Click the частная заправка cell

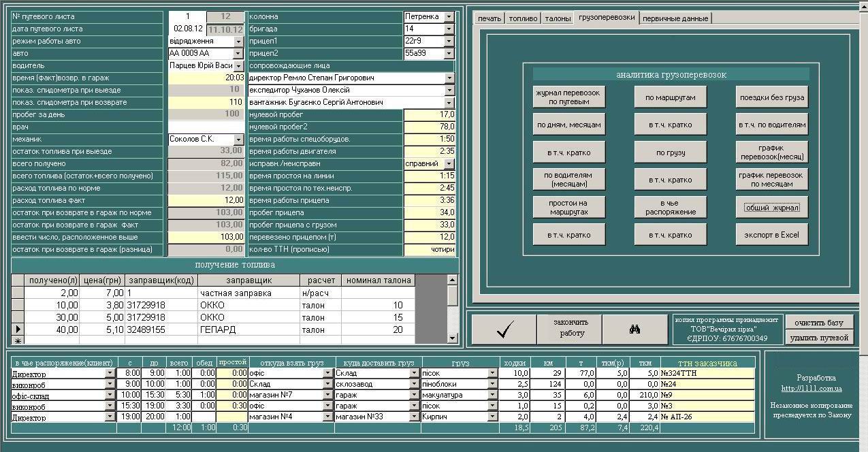point(248,293)
